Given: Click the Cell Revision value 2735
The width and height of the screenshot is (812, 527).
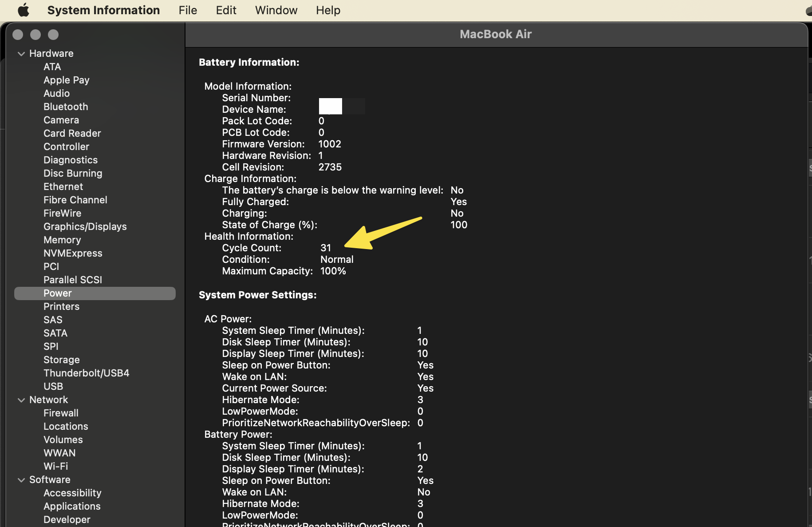Looking at the screenshot, I should (330, 167).
